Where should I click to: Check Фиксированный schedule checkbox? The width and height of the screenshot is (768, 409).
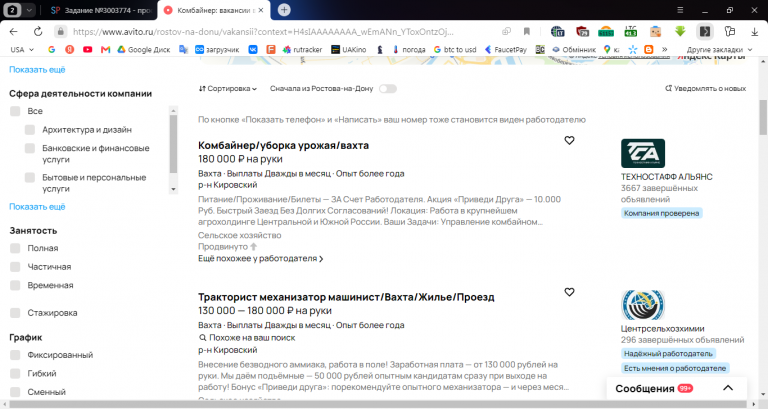[15, 355]
